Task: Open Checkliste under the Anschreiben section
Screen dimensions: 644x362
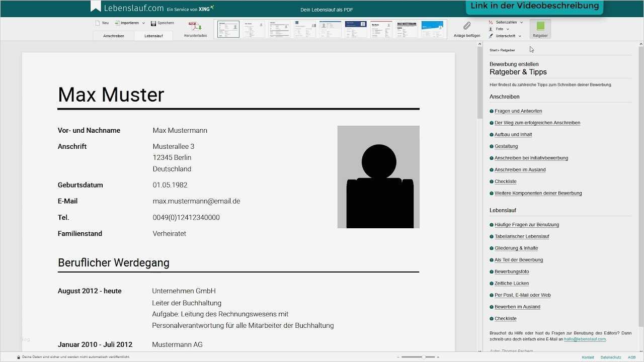Action: (x=506, y=182)
